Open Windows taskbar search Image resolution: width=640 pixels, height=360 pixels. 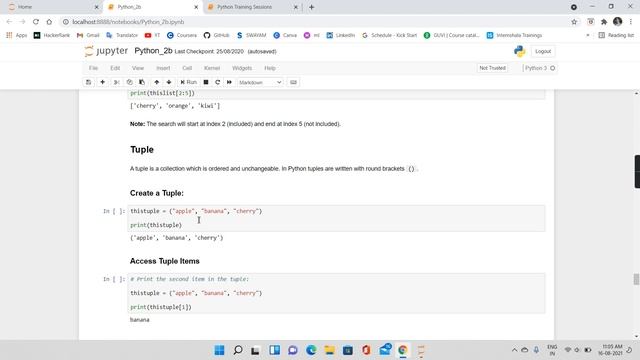coord(238,350)
